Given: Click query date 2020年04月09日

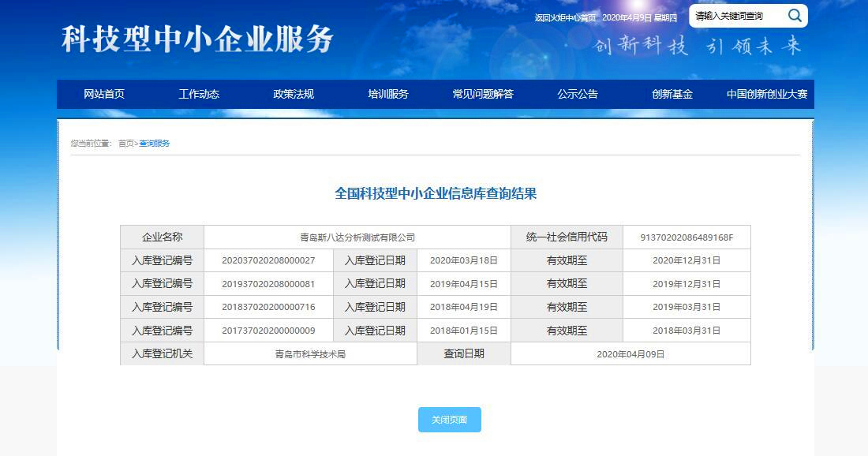Looking at the screenshot, I should [x=630, y=354].
